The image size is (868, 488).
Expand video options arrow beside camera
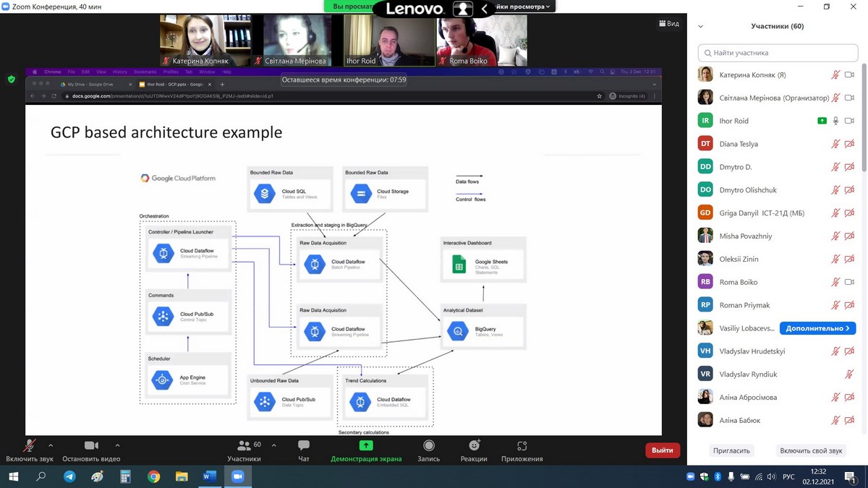117,445
